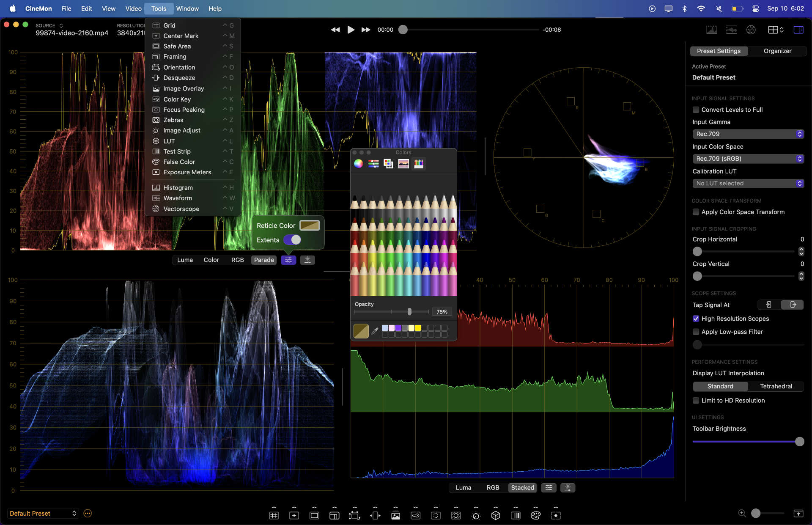The image size is (812, 525).
Task: Select Tetrahedral LUT interpolation
Action: click(776, 386)
